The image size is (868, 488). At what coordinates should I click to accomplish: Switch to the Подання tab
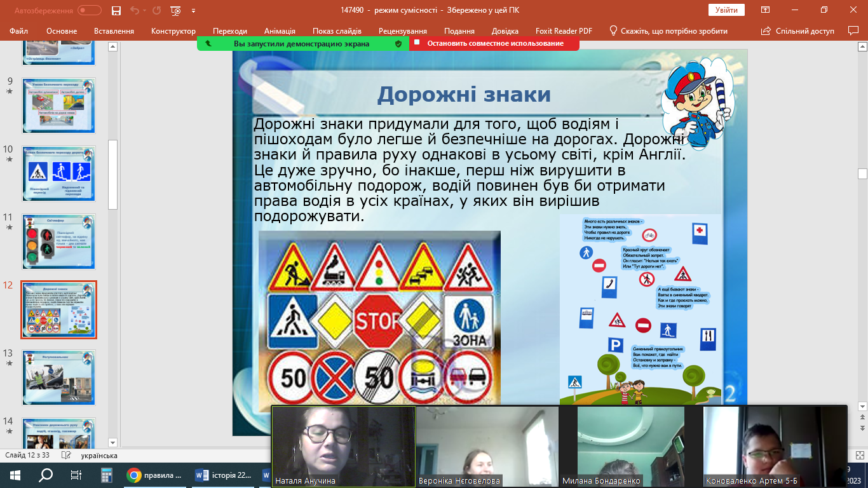[x=459, y=30]
